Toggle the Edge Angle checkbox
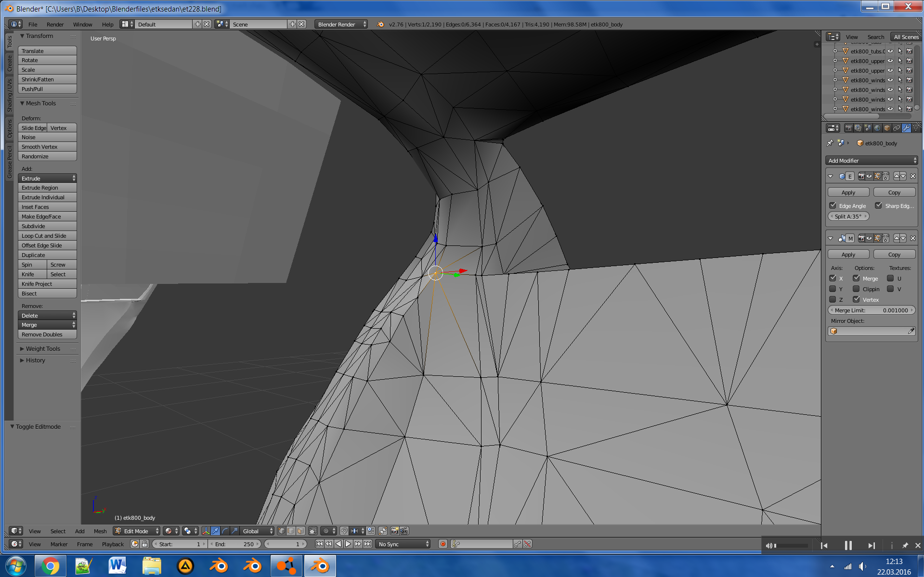 pyautogui.click(x=833, y=205)
